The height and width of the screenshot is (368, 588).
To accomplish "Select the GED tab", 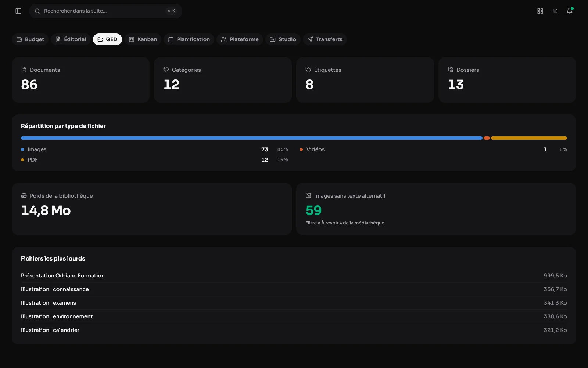I will [x=107, y=39].
